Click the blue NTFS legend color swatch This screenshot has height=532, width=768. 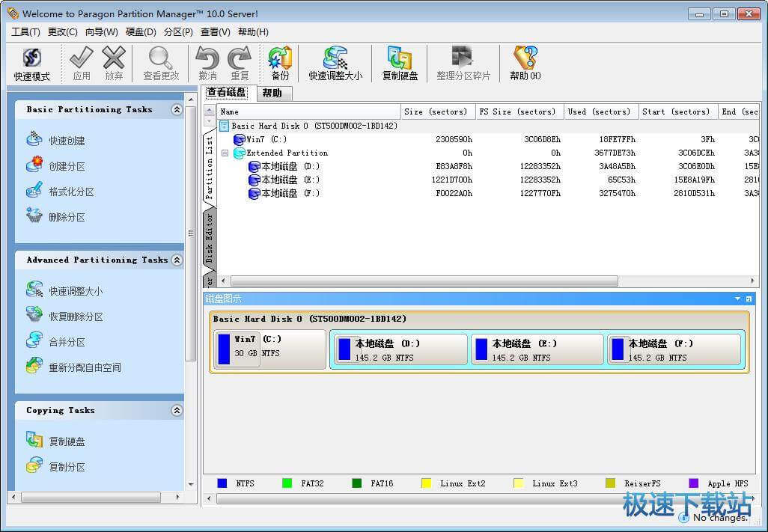(x=222, y=483)
